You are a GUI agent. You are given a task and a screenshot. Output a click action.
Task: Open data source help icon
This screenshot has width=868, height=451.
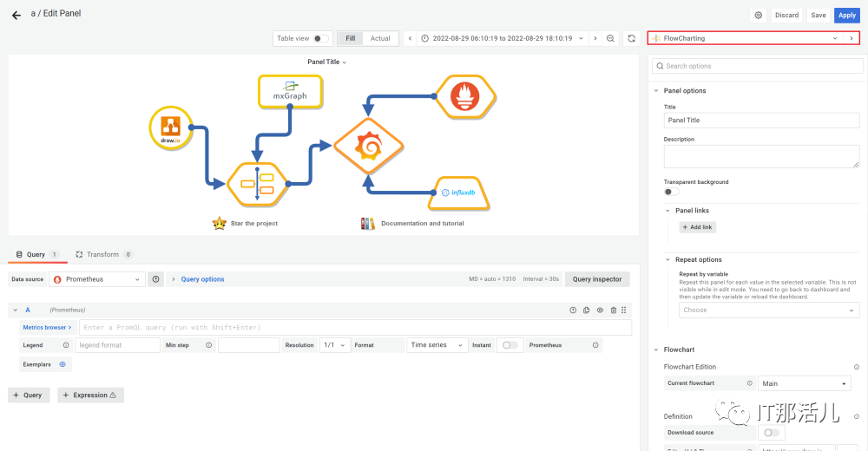[x=155, y=279]
